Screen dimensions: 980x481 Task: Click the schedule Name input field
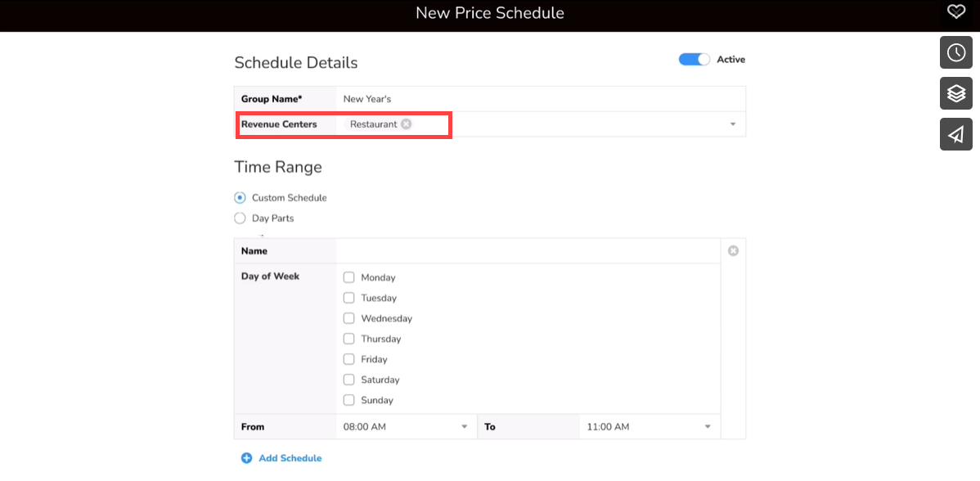click(528, 251)
